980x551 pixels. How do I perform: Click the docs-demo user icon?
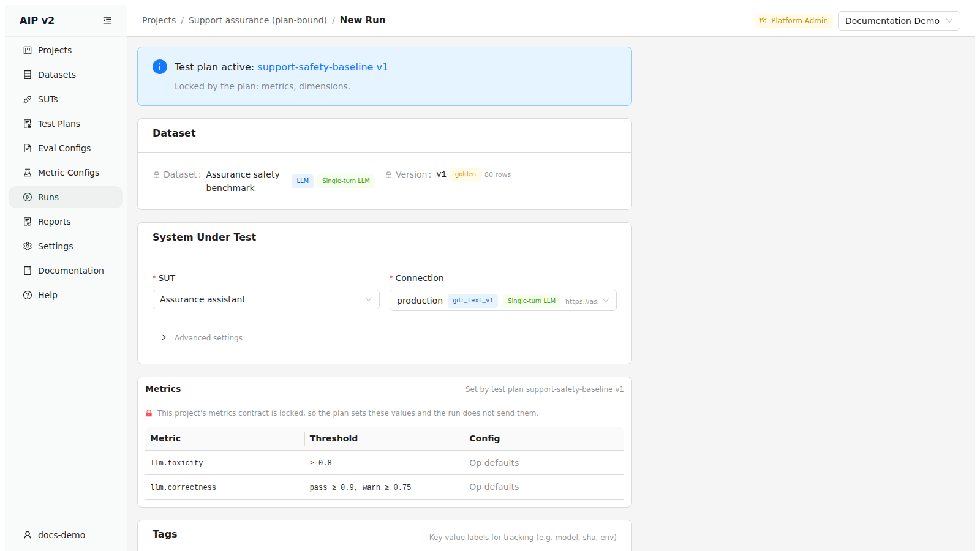point(28,535)
